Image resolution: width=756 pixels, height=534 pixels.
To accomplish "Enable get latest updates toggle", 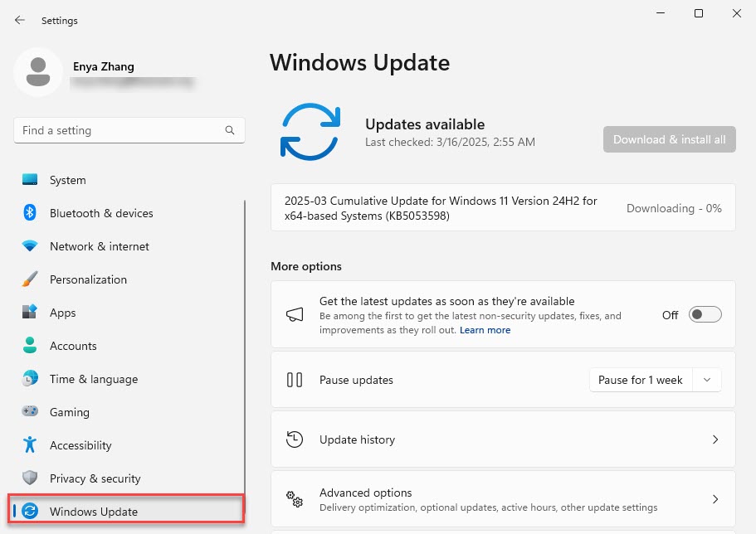I will (705, 315).
